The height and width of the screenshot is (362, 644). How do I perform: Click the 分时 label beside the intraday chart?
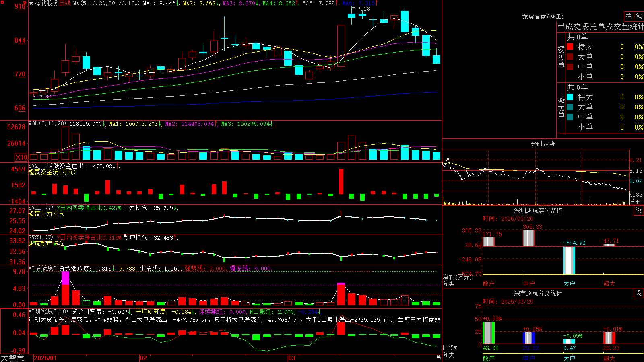click(x=636, y=202)
